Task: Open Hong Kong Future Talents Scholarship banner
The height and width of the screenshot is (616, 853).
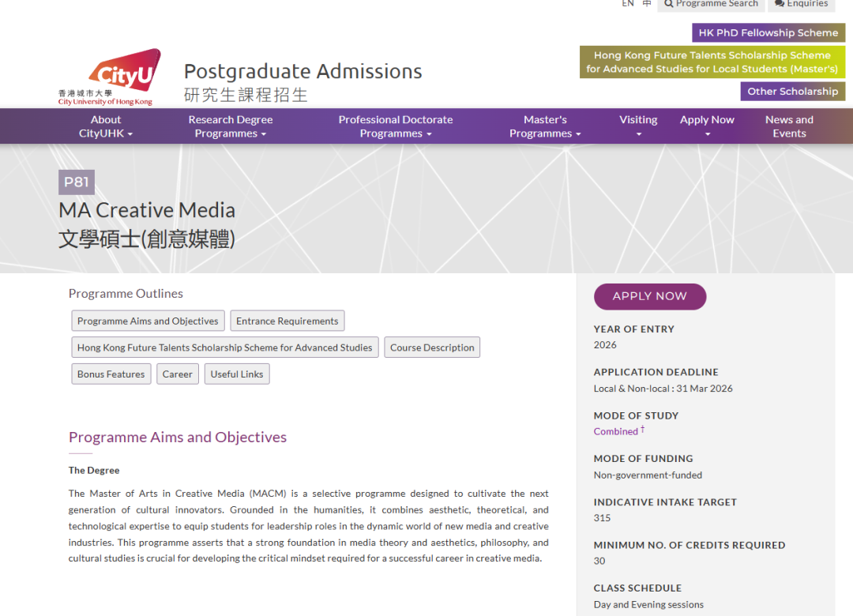Action: [712, 62]
